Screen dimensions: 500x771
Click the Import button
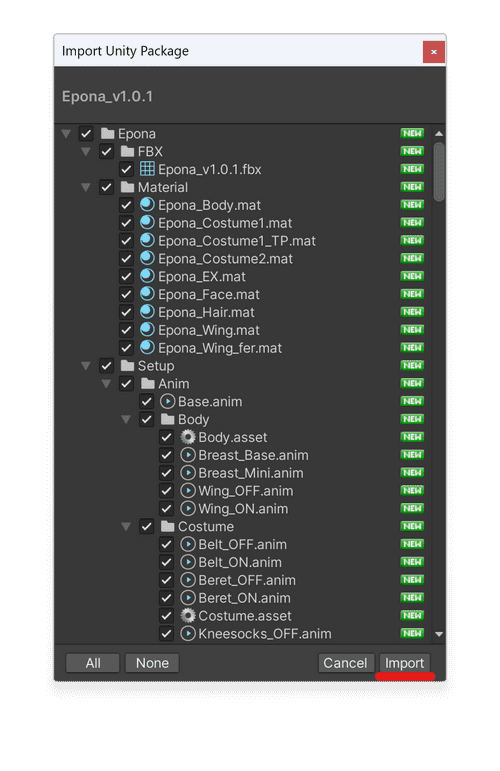tap(405, 663)
